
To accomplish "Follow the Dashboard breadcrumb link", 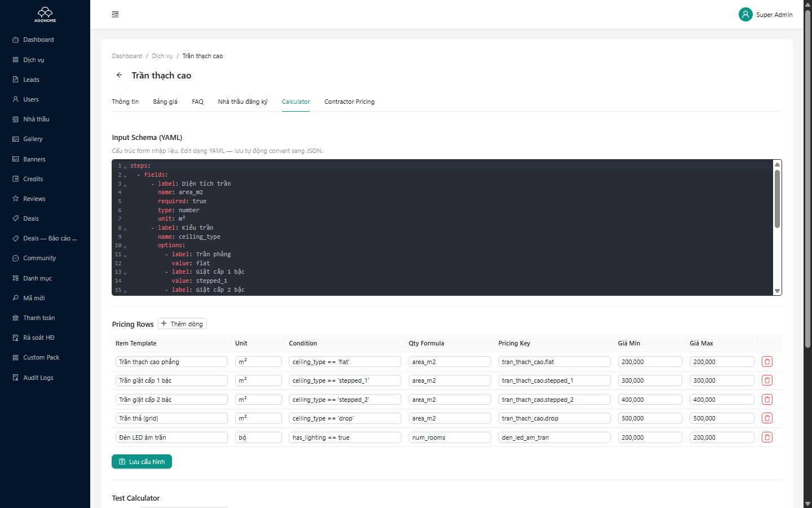I will tap(127, 56).
